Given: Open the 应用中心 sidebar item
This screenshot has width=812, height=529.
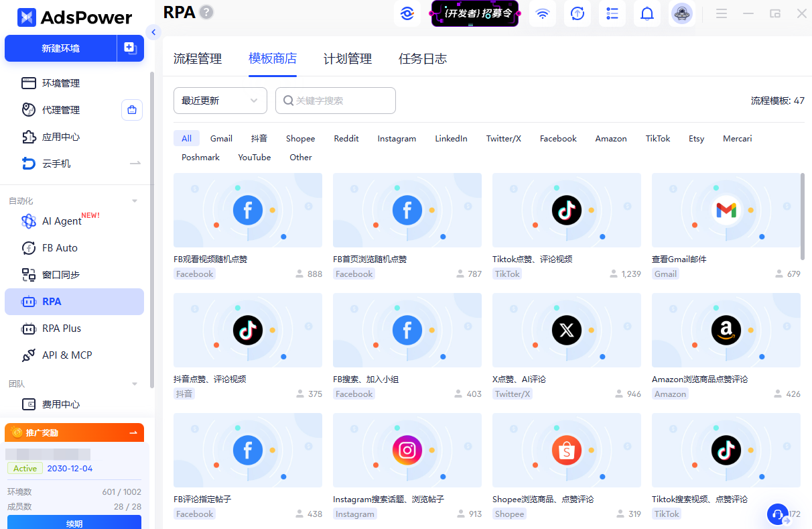Looking at the screenshot, I should [74, 137].
